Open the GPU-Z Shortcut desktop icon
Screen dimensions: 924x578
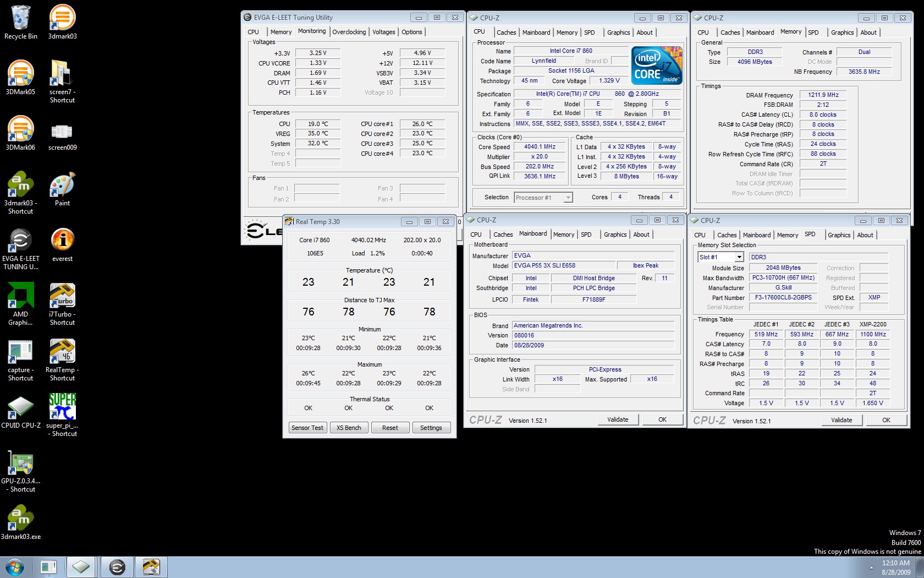click(20, 471)
